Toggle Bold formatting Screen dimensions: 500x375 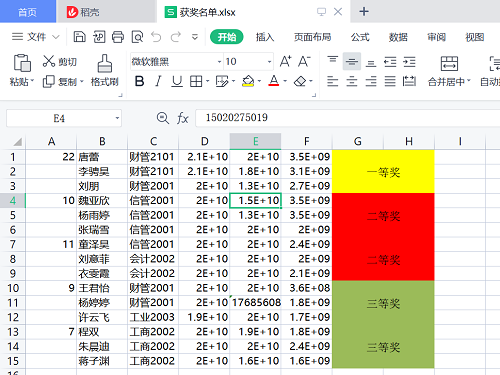(139, 81)
